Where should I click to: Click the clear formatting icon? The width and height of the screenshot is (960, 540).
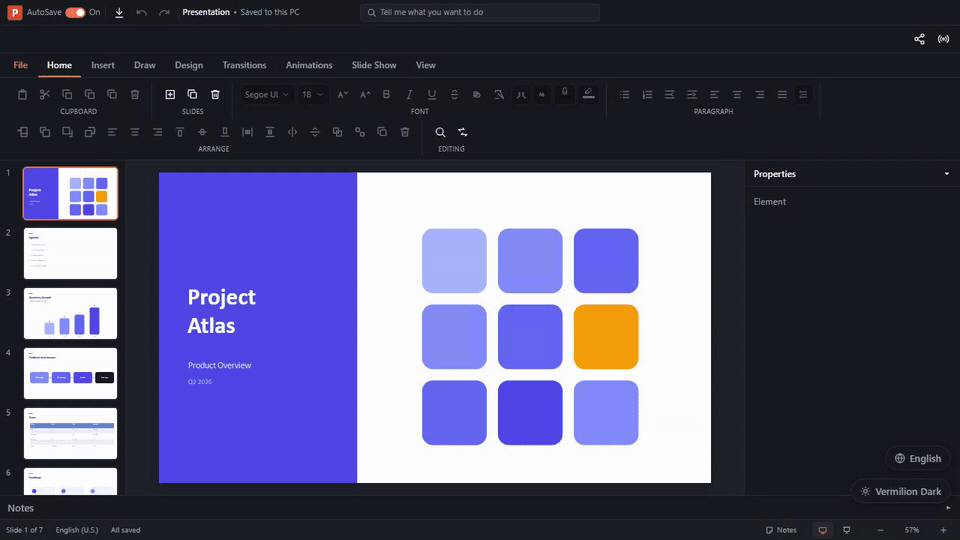[x=499, y=94]
